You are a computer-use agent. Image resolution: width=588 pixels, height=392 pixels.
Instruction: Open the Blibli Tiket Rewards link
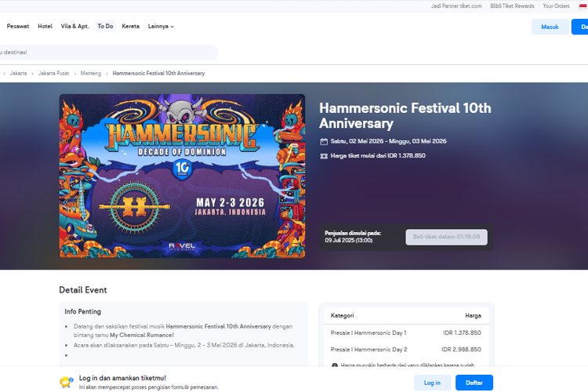coord(512,6)
